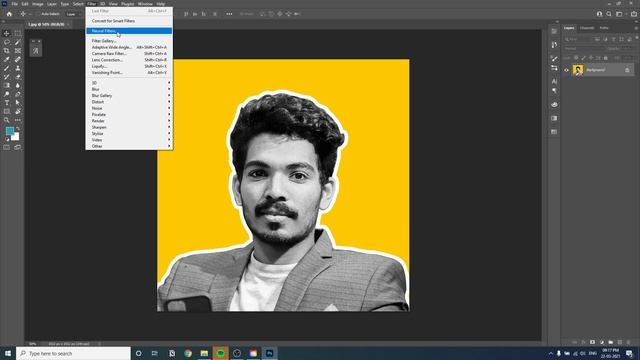Select the Gradient tool

pyautogui.click(x=7, y=85)
